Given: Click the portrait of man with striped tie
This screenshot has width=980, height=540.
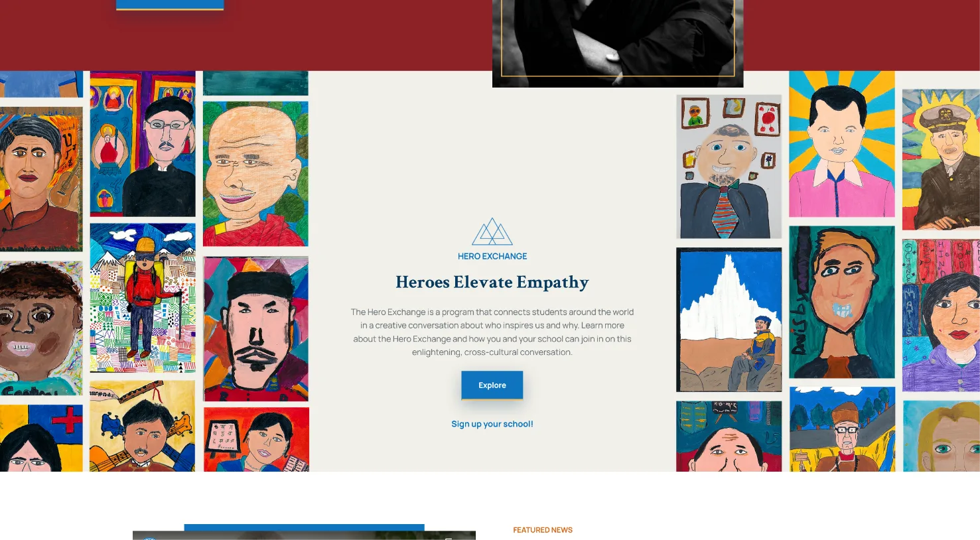Looking at the screenshot, I should tap(729, 167).
